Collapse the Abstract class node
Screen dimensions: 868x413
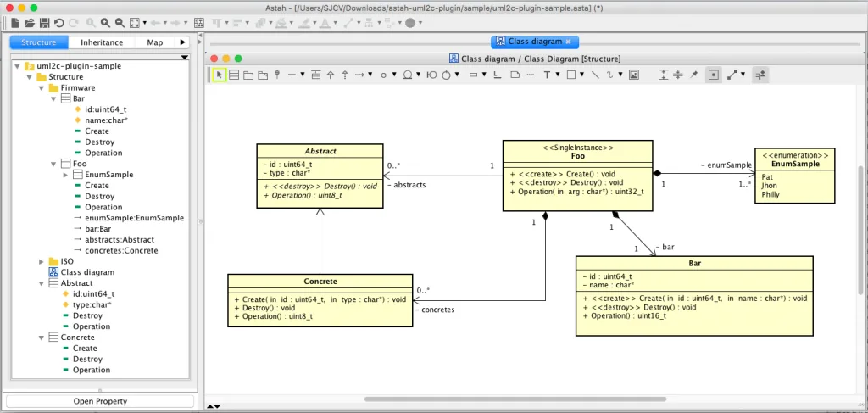coord(42,283)
